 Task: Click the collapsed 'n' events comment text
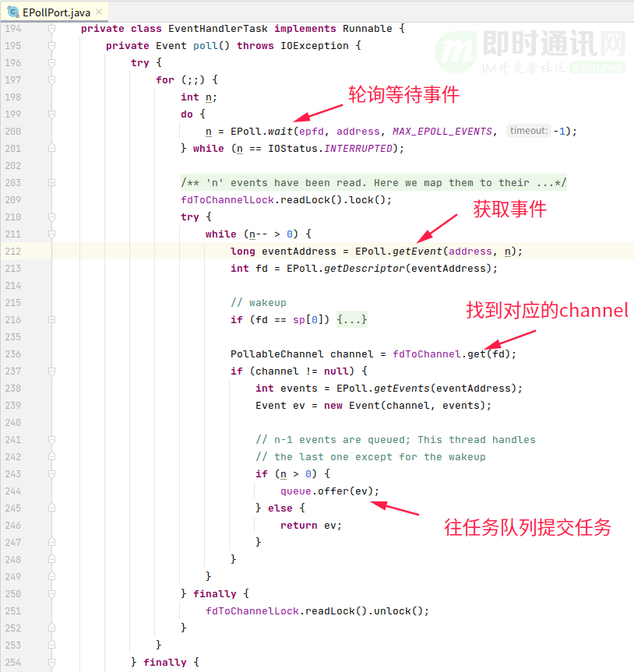point(374,183)
